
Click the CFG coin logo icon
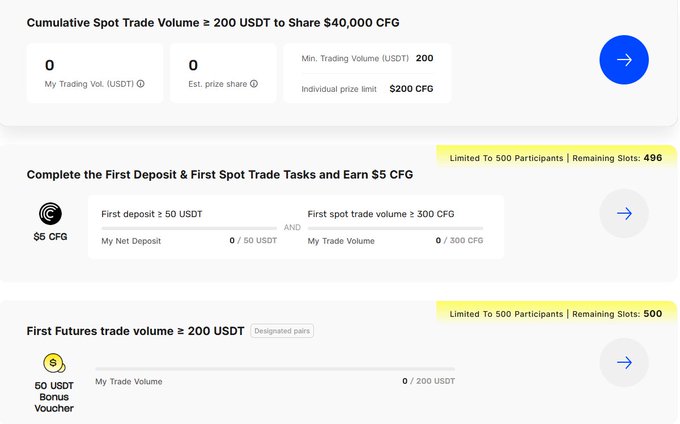tap(50, 214)
